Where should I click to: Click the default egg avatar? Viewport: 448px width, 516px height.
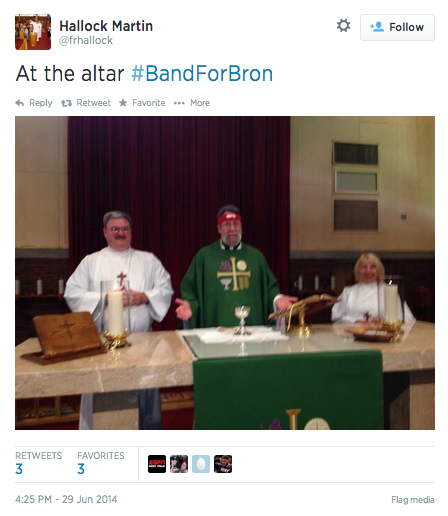[x=201, y=464]
